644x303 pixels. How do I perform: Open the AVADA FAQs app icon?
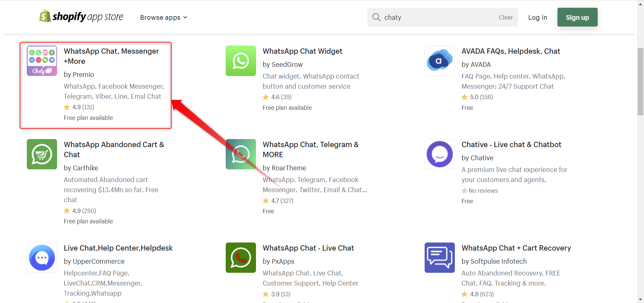440,61
